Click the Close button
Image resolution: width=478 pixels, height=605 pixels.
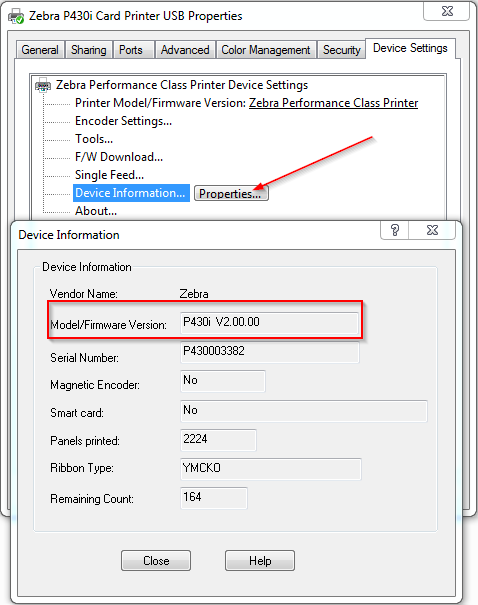[156, 561]
